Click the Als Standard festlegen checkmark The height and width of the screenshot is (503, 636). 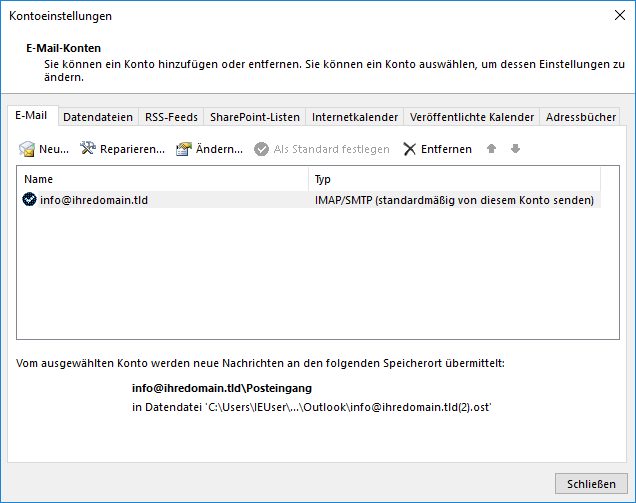tap(262, 149)
